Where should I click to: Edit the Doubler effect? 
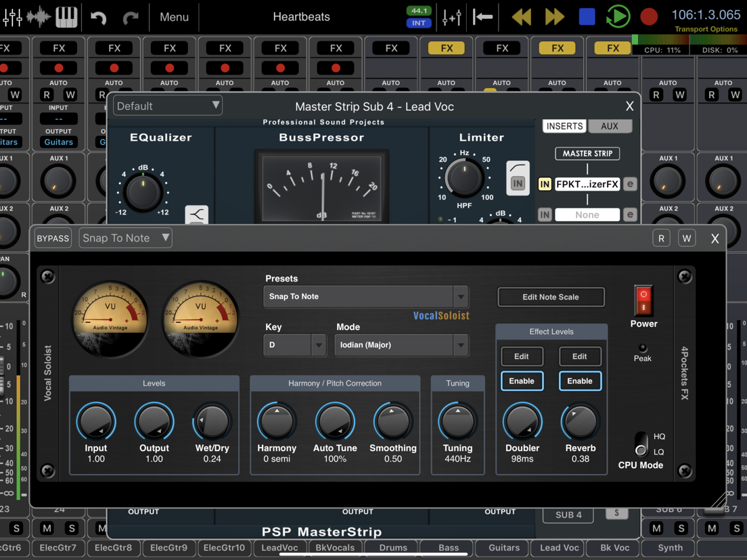[x=522, y=356]
